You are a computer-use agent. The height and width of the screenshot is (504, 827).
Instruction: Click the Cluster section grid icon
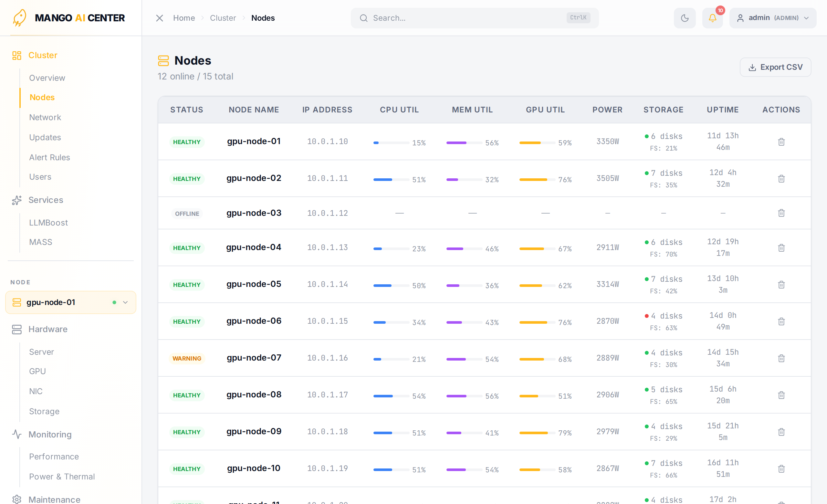click(17, 55)
